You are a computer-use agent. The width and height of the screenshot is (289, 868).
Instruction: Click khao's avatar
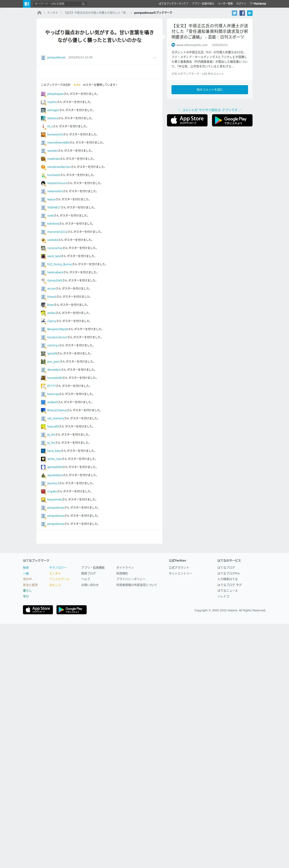43,305
